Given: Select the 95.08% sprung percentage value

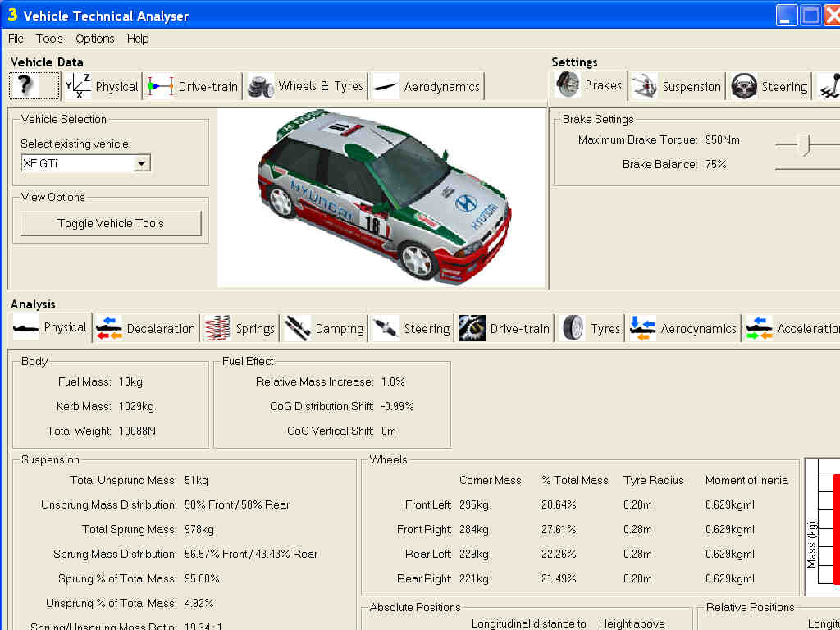Looking at the screenshot, I should (x=202, y=579).
